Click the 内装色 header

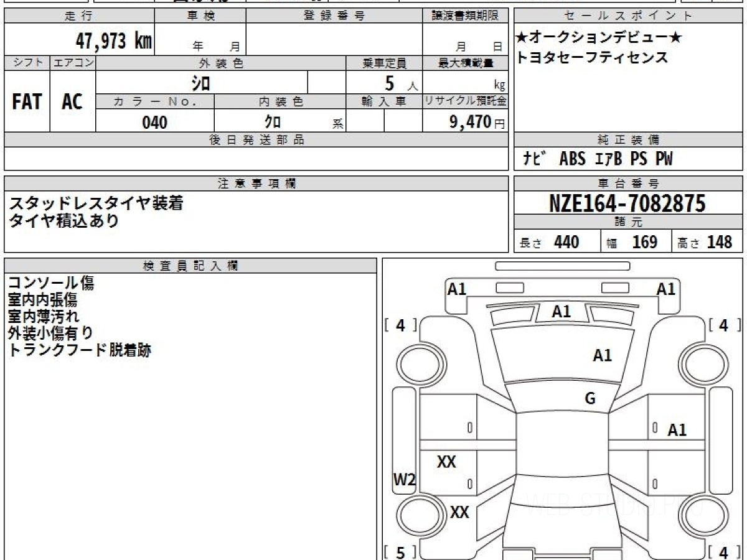(x=280, y=101)
